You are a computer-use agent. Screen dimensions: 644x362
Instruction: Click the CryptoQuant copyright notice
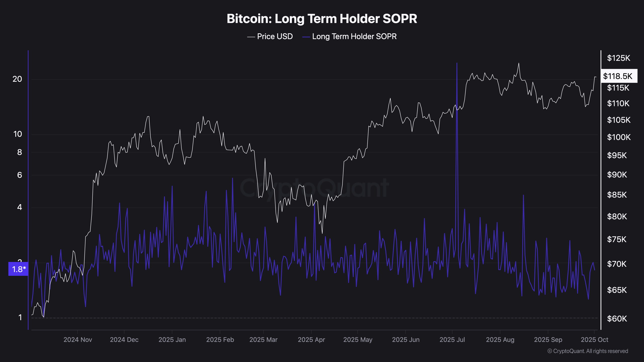click(x=588, y=351)
